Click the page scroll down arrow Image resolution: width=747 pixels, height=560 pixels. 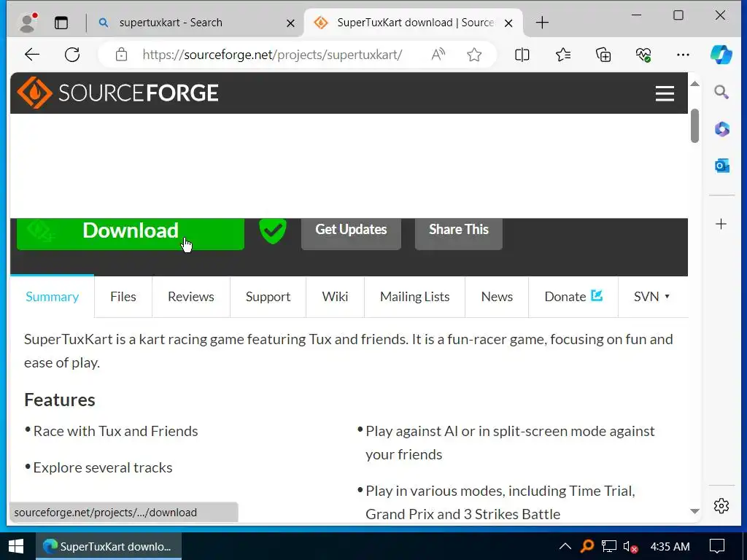695,511
